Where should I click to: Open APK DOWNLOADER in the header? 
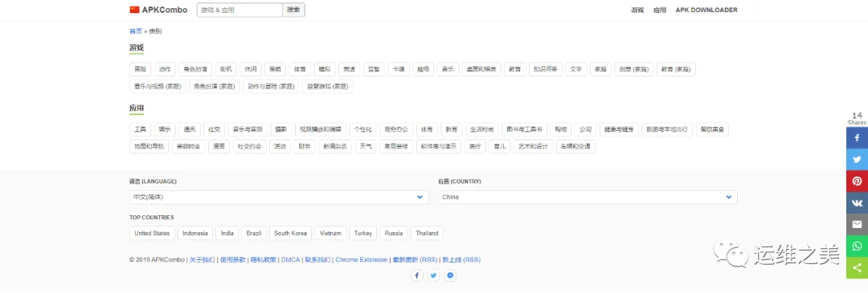tap(706, 10)
